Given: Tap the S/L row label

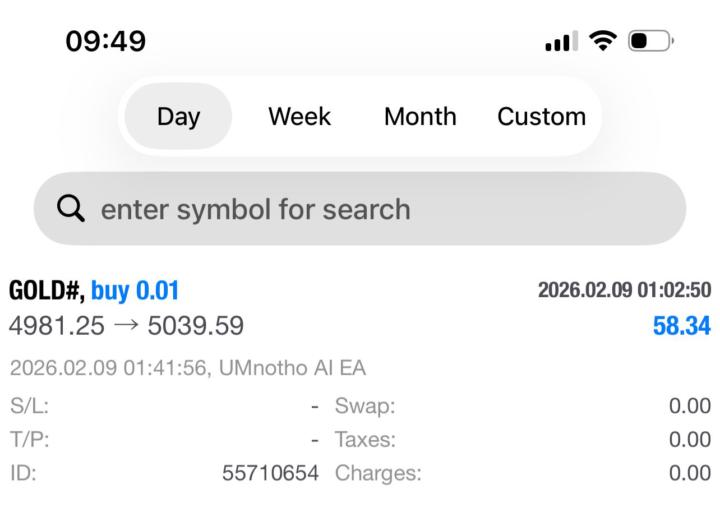Looking at the screenshot, I should [29, 406].
